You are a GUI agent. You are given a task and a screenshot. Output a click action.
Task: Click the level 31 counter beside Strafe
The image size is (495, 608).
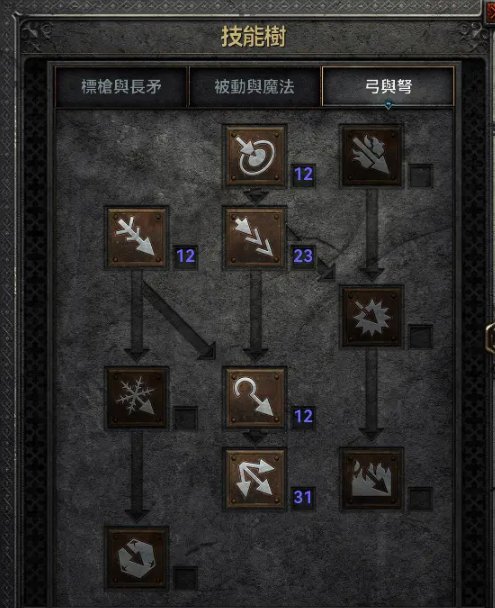pos(303,497)
